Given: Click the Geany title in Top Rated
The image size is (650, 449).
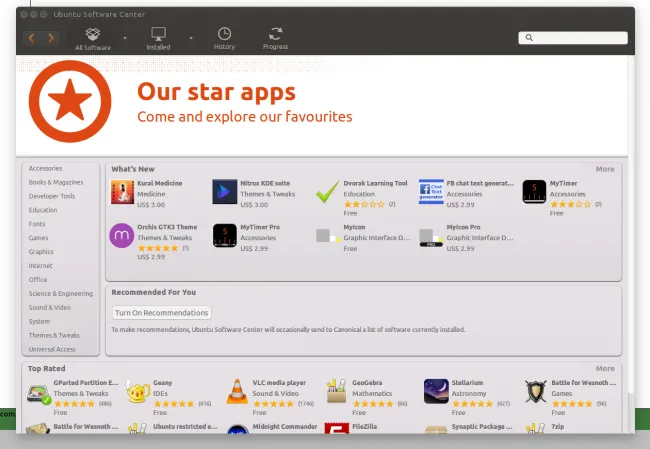Looking at the screenshot, I should click(x=162, y=383).
